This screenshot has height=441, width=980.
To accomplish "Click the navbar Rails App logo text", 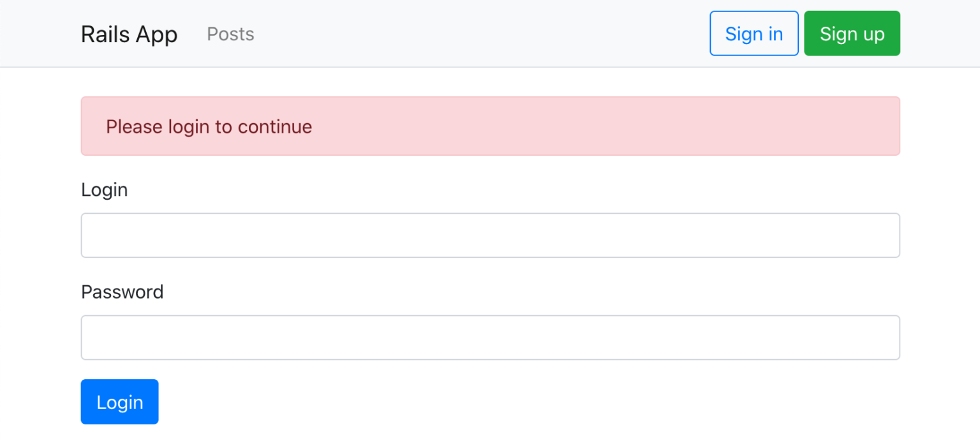I will point(129,34).
